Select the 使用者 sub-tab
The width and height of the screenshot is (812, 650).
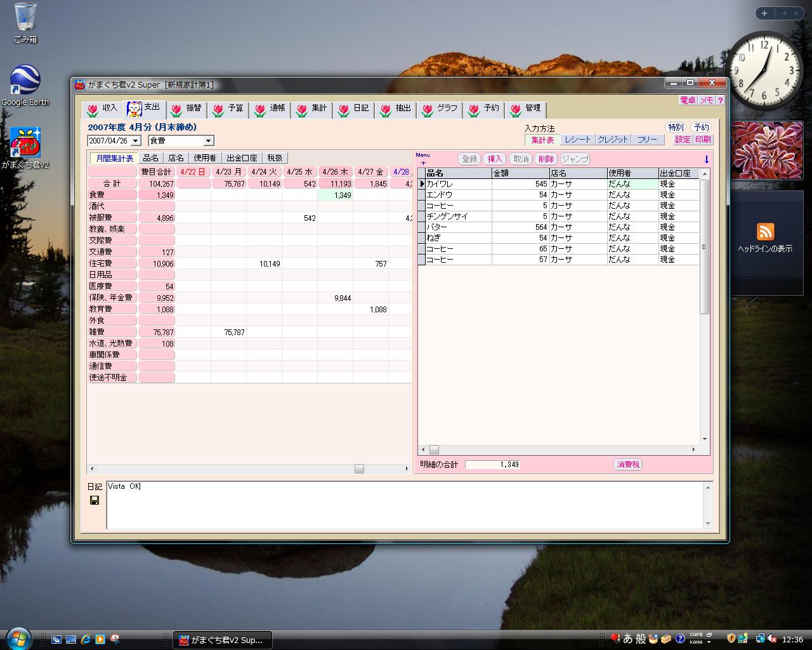205,158
